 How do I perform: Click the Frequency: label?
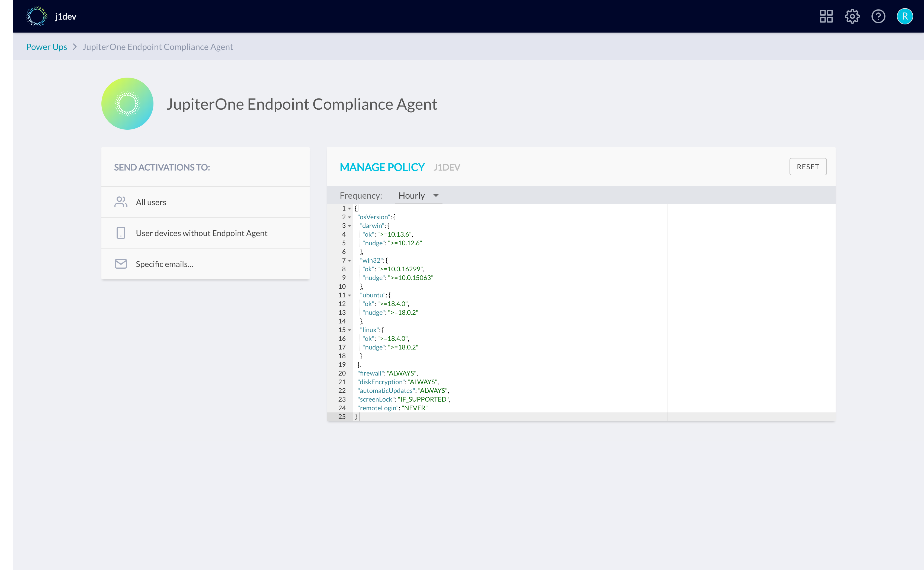point(361,196)
